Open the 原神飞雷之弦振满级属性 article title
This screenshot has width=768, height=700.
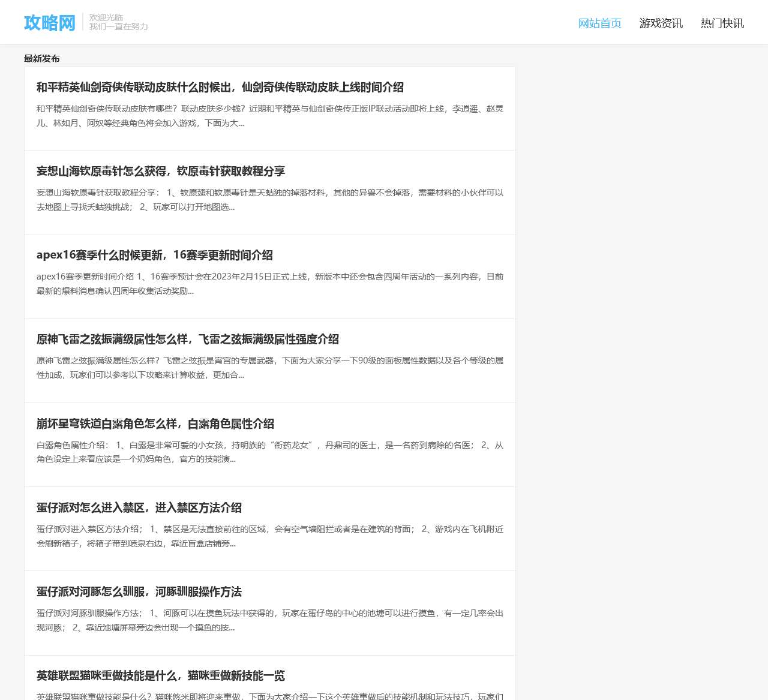point(188,340)
